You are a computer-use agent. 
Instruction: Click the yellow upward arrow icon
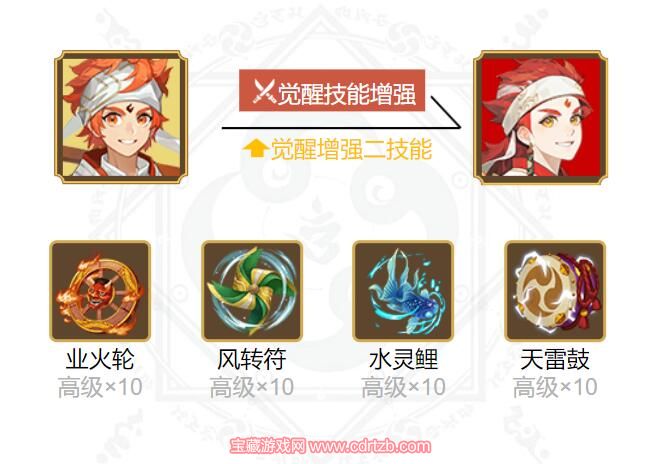(x=255, y=149)
